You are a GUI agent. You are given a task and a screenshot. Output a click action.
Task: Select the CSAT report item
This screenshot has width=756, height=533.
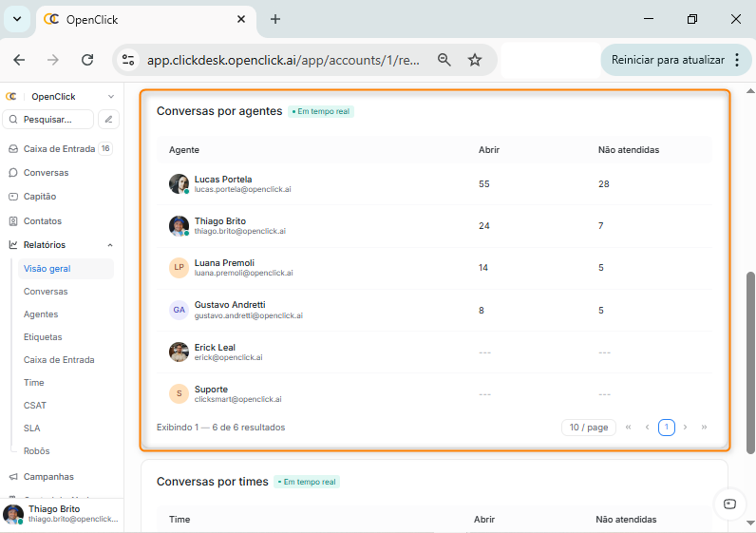click(x=35, y=406)
